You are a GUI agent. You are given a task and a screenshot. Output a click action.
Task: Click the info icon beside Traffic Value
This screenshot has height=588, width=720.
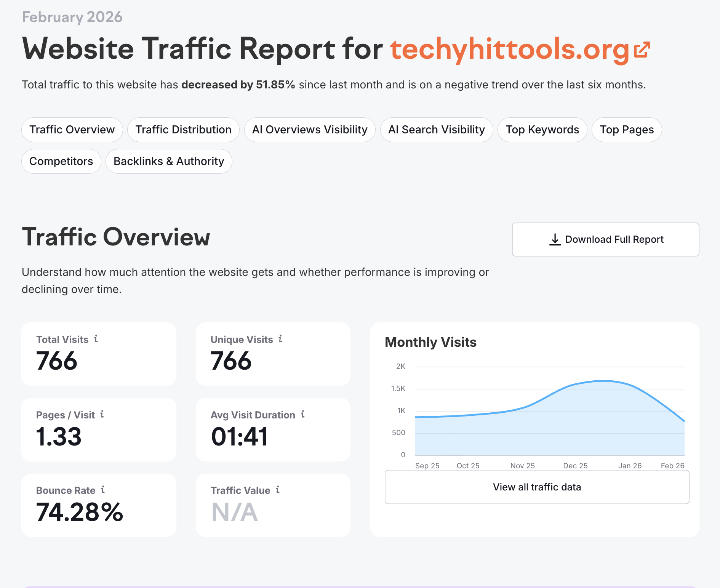277,490
